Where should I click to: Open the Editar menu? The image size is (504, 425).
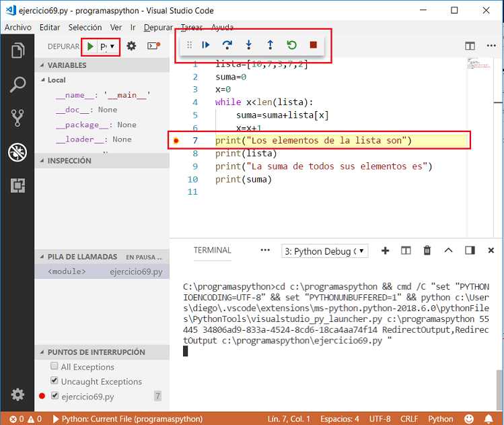point(50,28)
